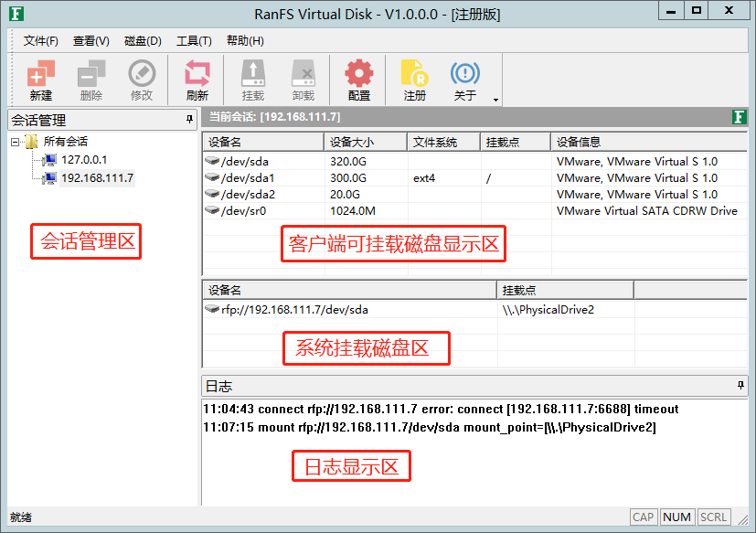Screen dimensions: 756x533
Task: Click the 设备大小 column header
Action: point(366,143)
